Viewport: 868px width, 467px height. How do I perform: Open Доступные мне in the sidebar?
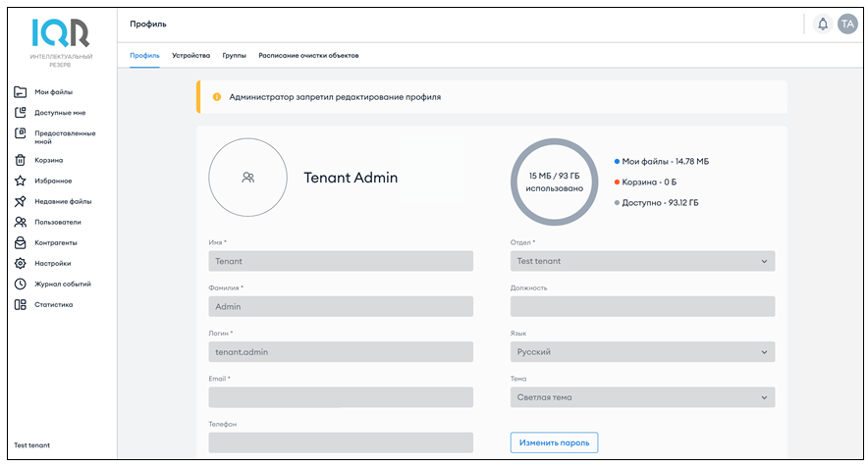[x=60, y=112]
